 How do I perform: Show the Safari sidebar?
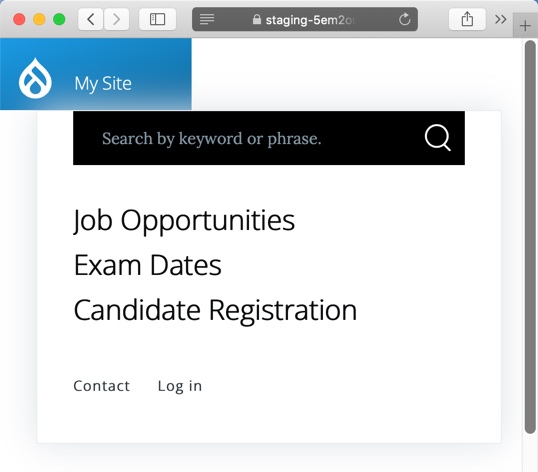pyautogui.click(x=157, y=19)
